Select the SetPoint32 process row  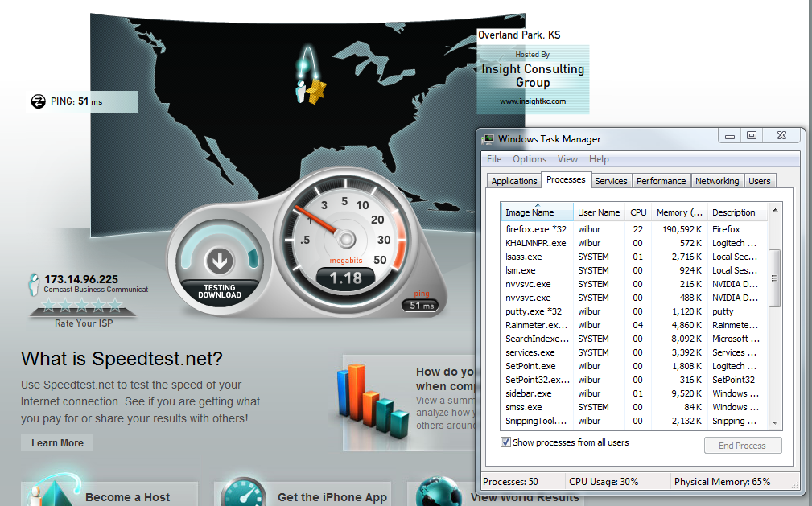tap(634, 380)
